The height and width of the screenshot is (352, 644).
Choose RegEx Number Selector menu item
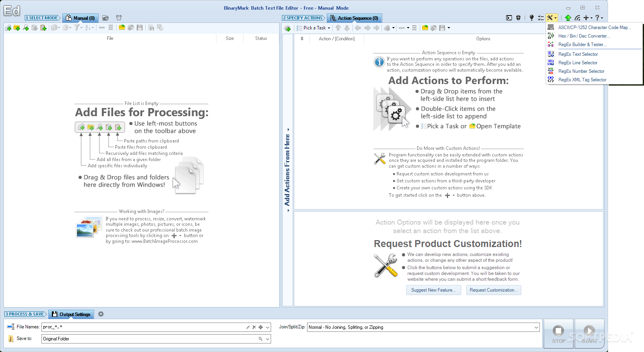click(x=594, y=71)
